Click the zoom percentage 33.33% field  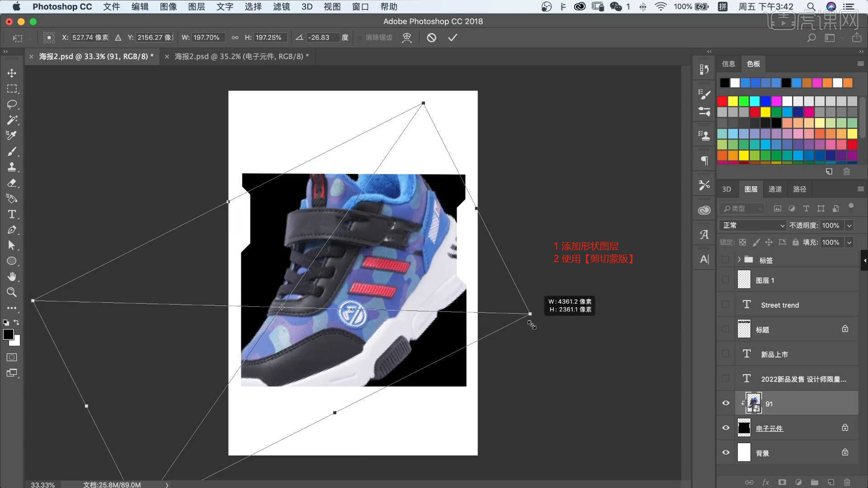pos(42,485)
